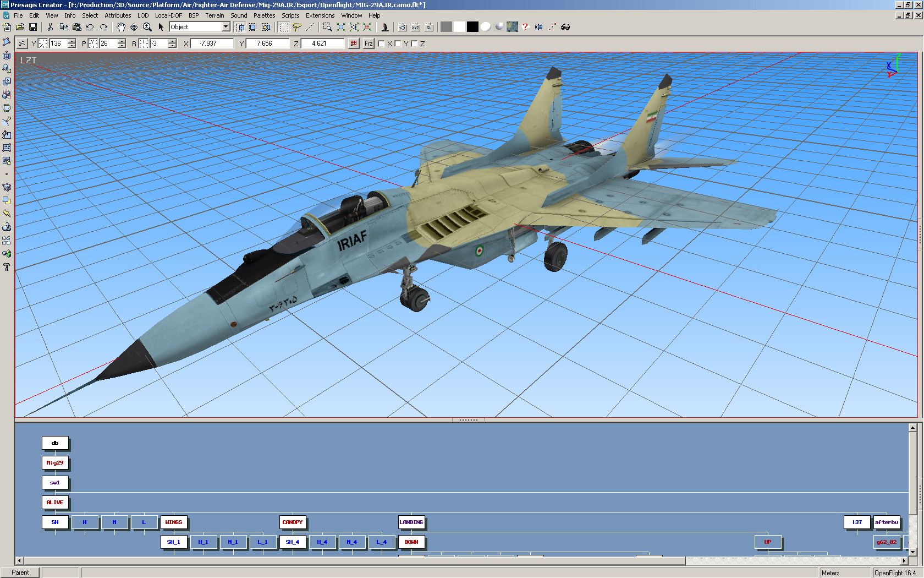
Task: Click the Parent button in status bar
Action: point(20,572)
